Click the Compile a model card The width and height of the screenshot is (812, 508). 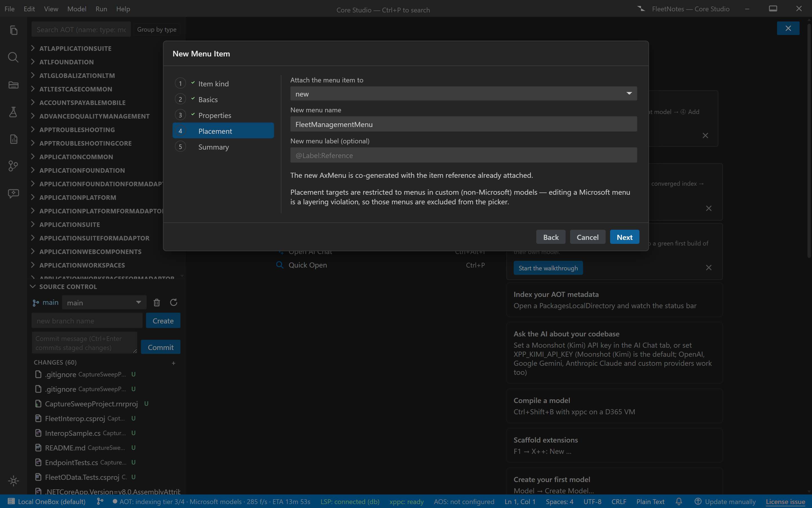coord(614,406)
